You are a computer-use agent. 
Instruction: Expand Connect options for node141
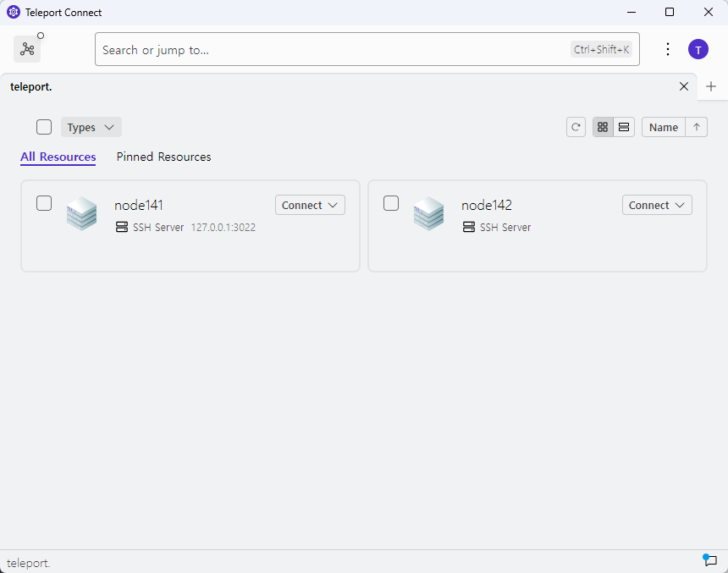point(310,205)
